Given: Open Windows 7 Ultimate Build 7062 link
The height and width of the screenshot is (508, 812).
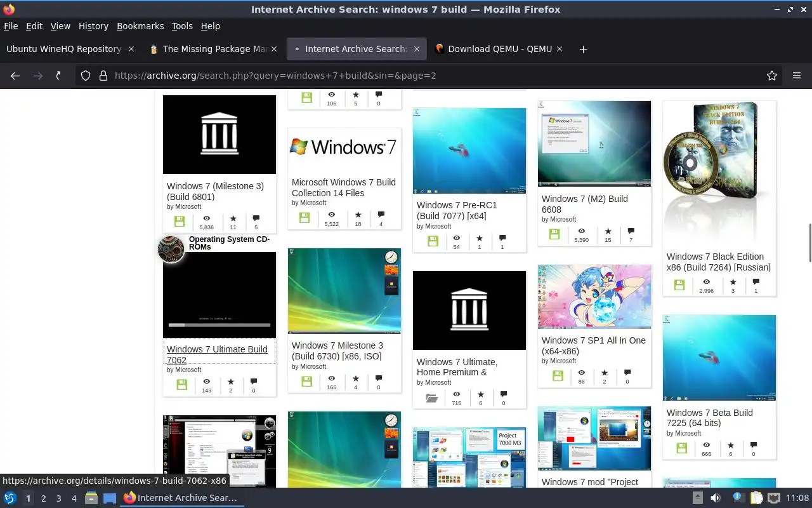Looking at the screenshot, I should click(x=217, y=354).
